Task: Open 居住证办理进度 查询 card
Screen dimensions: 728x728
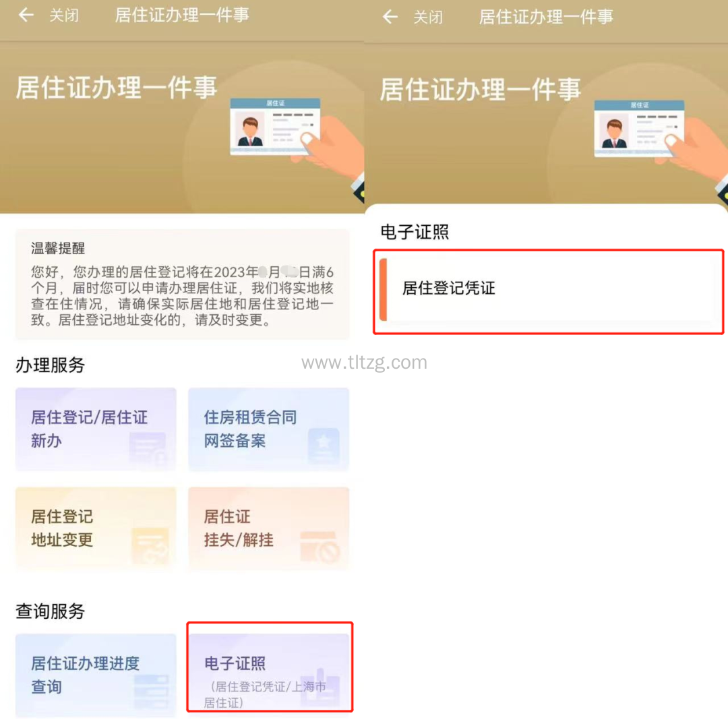Action: [x=96, y=675]
